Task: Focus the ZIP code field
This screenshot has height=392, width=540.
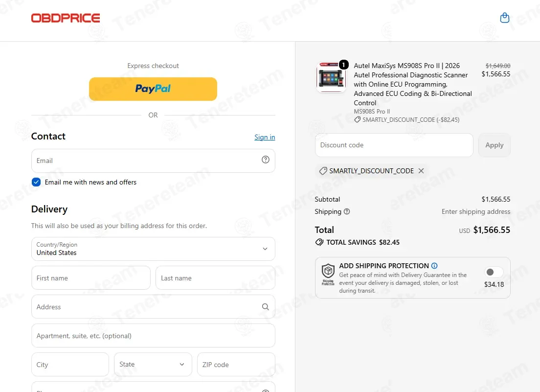Action: pyautogui.click(x=236, y=365)
